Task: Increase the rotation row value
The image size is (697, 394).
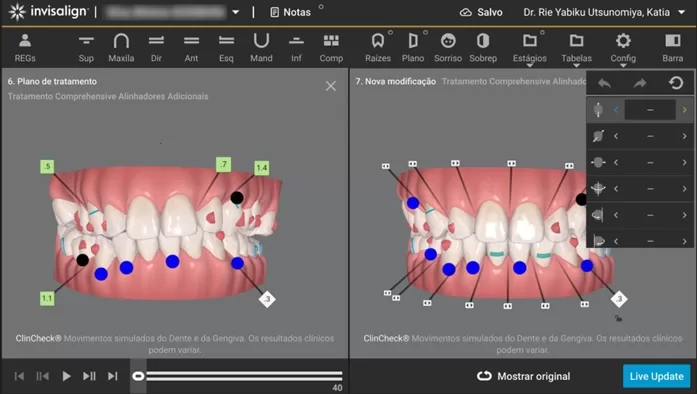Action: (685, 189)
